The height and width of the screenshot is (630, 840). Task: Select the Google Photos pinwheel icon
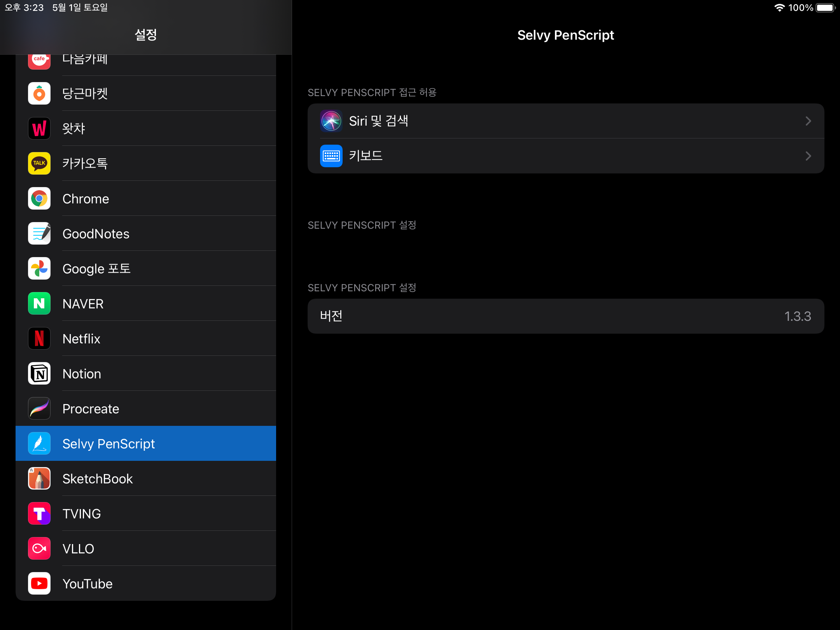pyautogui.click(x=39, y=269)
